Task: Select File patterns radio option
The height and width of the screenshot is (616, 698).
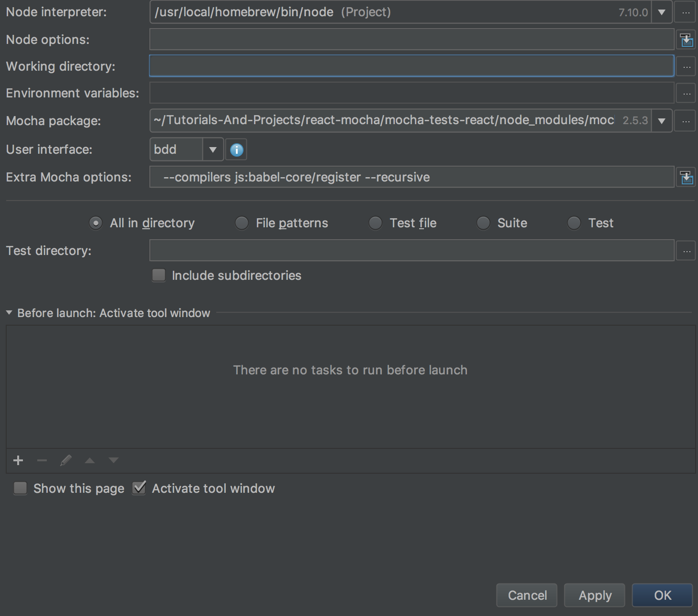Action: 242,223
